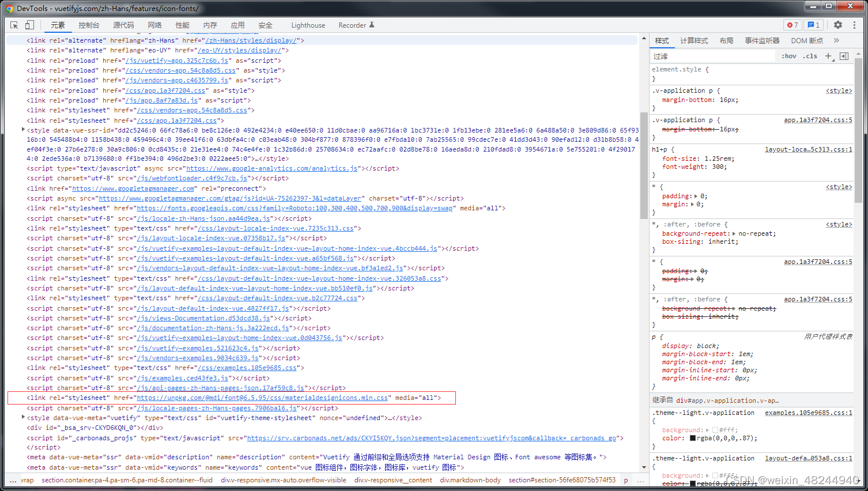Click the New Style Rule plus icon

point(828,56)
